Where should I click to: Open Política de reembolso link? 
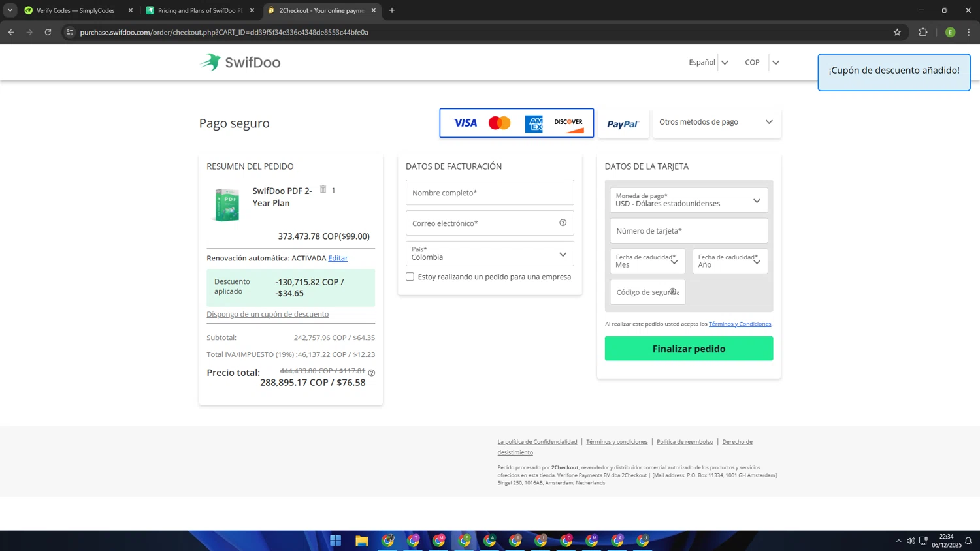(x=685, y=442)
